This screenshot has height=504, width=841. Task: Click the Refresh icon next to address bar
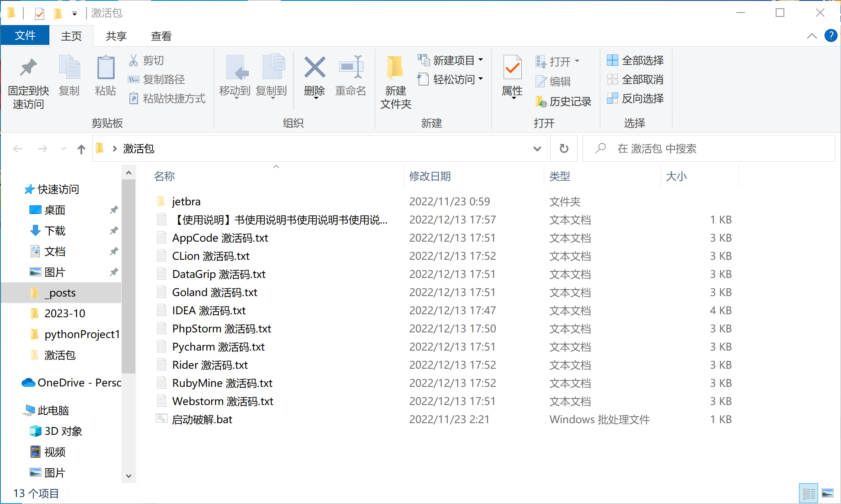(x=564, y=149)
